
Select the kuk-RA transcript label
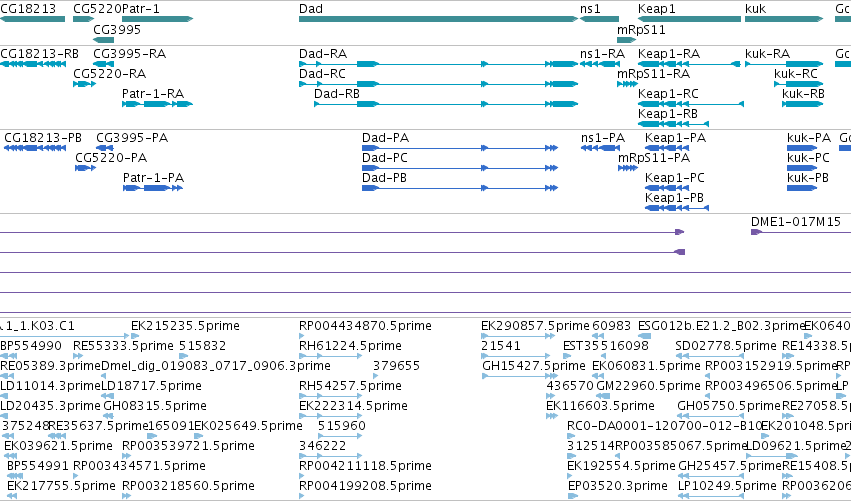(x=767, y=54)
